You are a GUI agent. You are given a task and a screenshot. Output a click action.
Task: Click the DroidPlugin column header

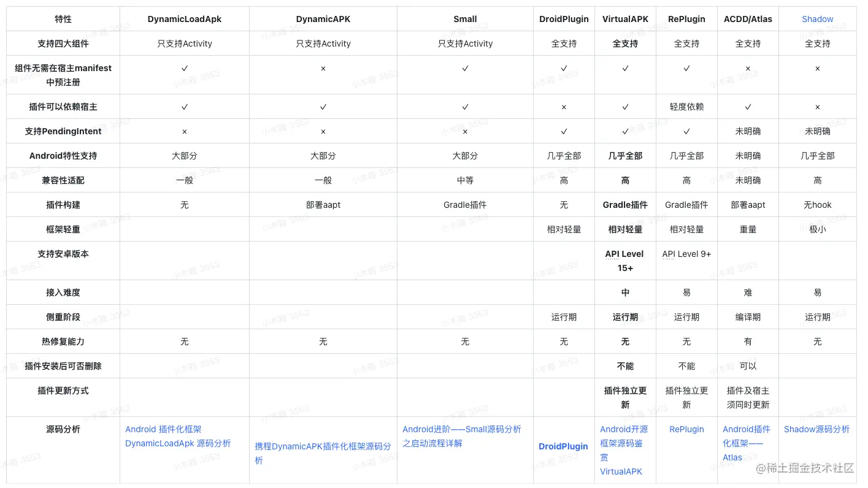point(564,19)
